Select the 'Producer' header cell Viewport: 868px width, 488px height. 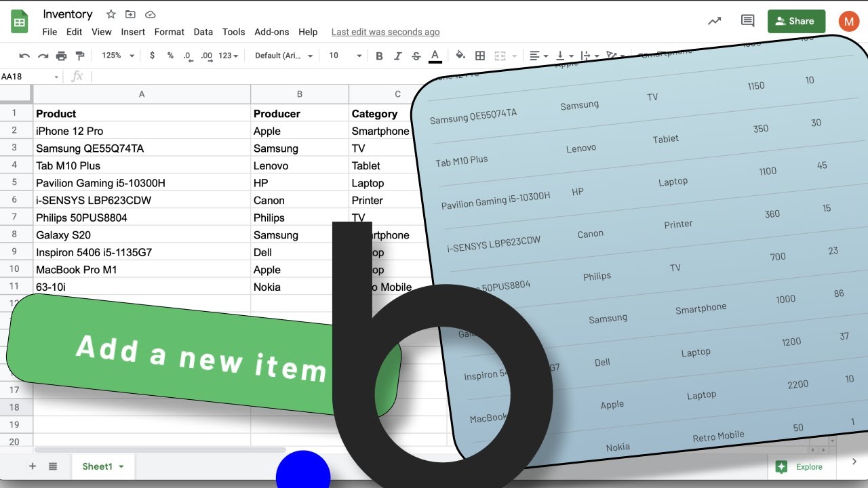300,113
